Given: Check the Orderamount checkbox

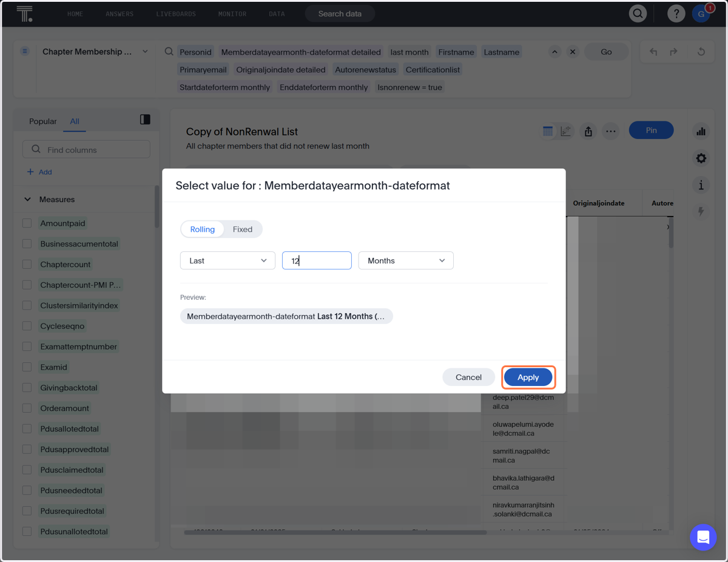Looking at the screenshot, I should (x=27, y=408).
